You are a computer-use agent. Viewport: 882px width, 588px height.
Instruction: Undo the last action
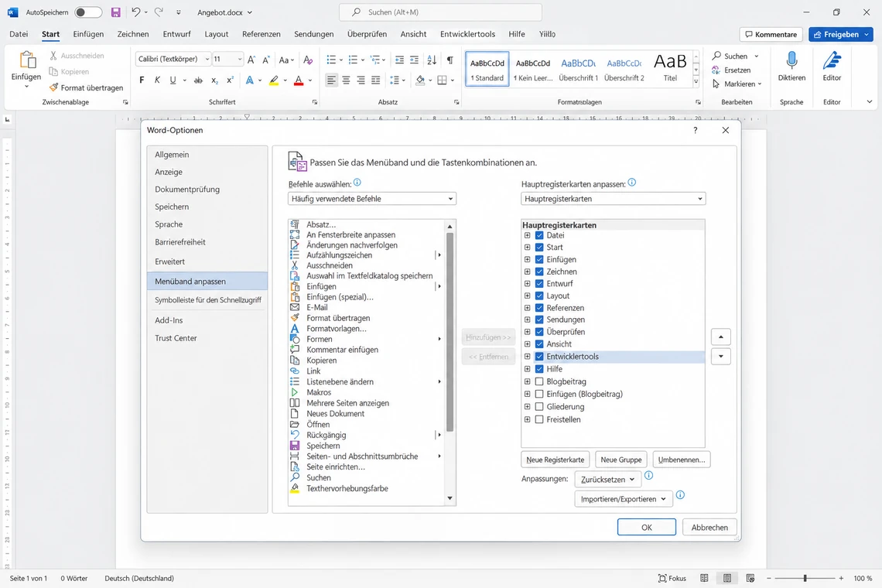click(135, 12)
